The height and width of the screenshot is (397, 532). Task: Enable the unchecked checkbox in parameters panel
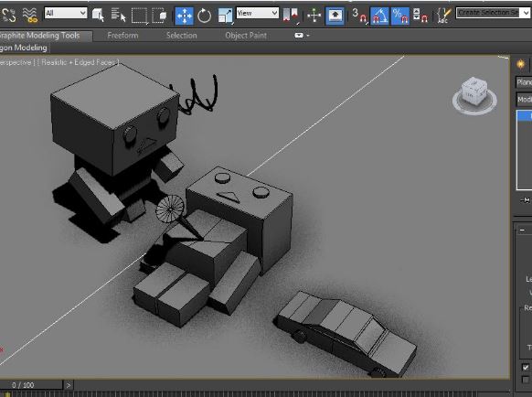(526, 380)
